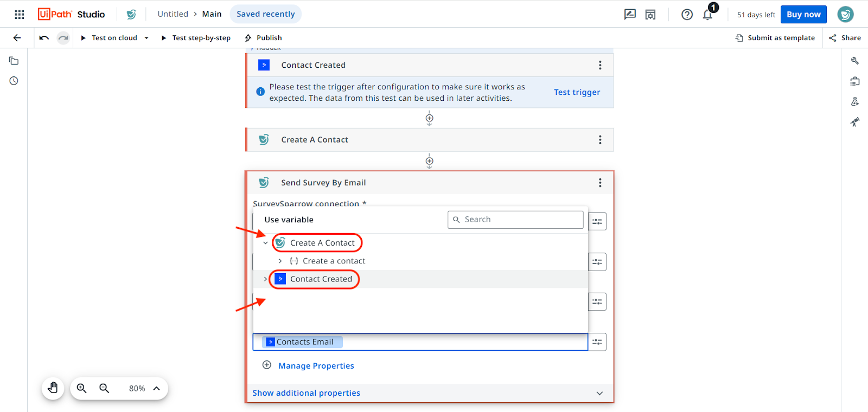Open the test flask icon in right panel

tap(855, 101)
